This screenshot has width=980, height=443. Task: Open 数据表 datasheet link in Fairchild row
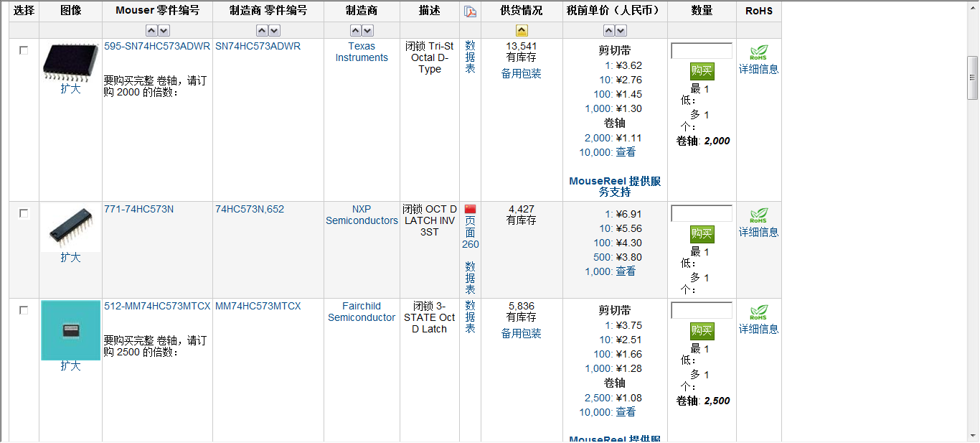[470, 317]
